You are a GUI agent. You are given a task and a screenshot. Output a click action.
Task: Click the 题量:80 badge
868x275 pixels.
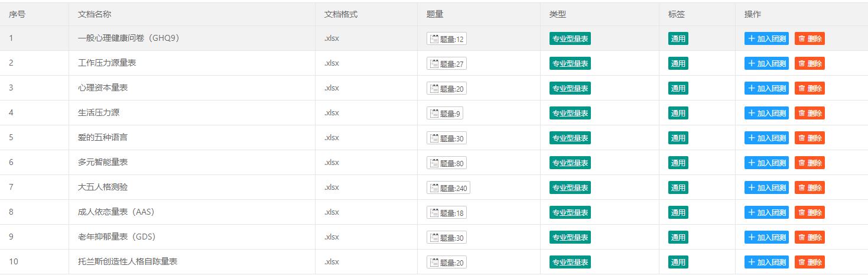pos(447,163)
